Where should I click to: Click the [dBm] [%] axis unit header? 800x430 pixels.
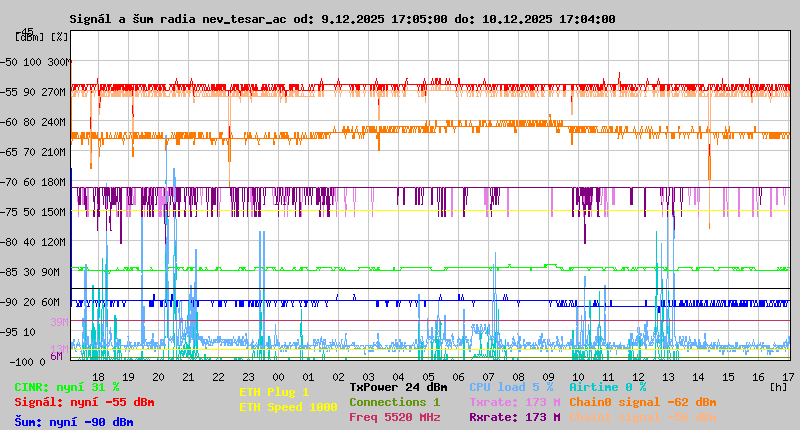tap(42, 36)
